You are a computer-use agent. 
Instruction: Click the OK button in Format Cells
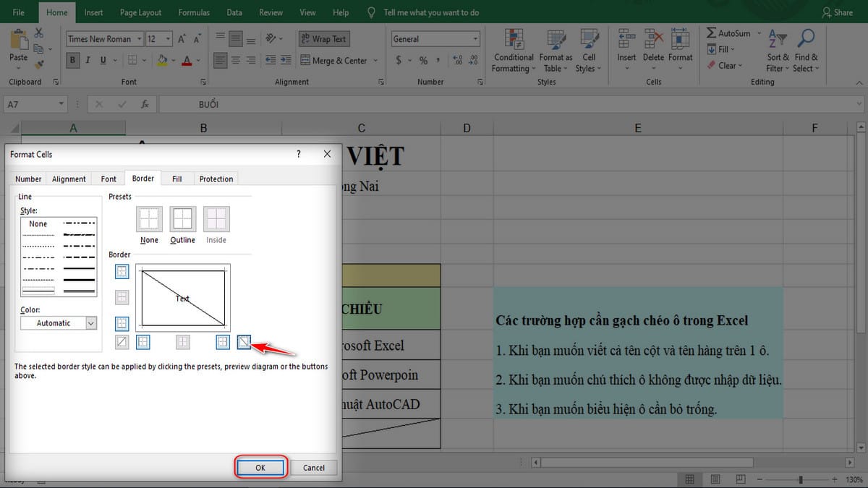pos(260,468)
